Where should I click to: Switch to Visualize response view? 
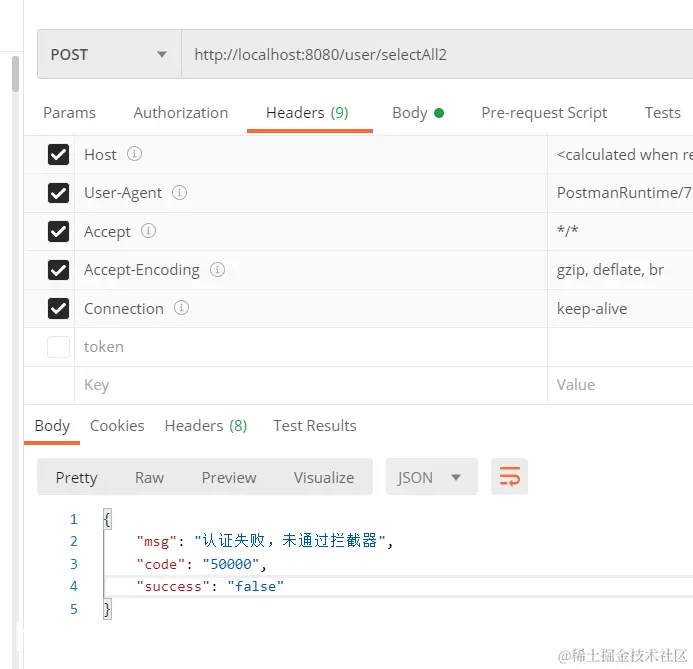click(x=324, y=478)
